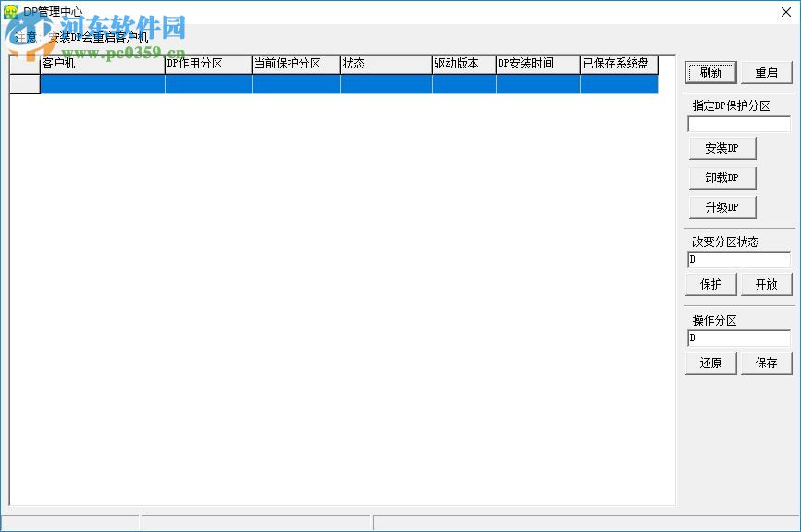Click the DP管理中心 title bar icon
Image resolution: width=801 pixels, height=532 pixels.
pos(11,12)
